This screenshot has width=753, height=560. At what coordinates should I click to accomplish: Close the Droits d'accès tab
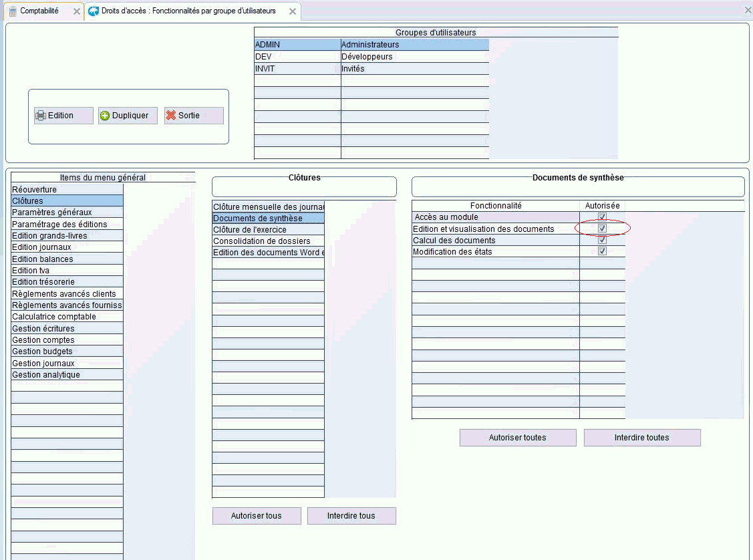(292, 11)
